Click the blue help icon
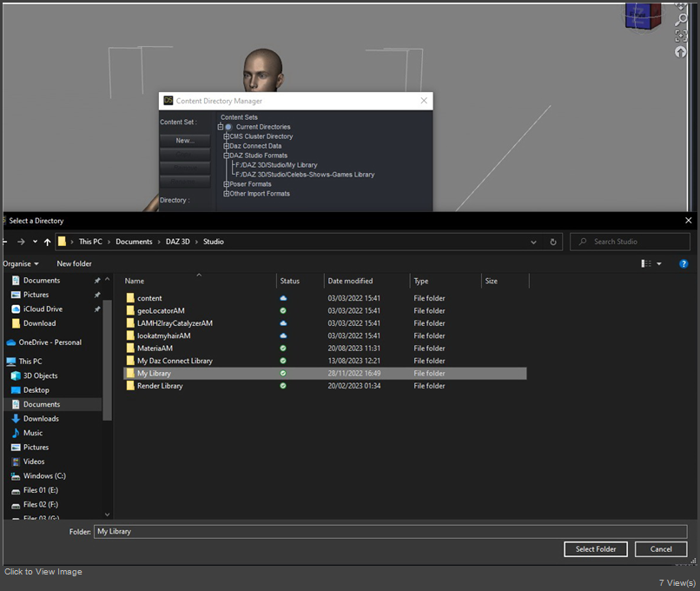Image resolution: width=700 pixels, height=591 pixels. click(683, 263)
